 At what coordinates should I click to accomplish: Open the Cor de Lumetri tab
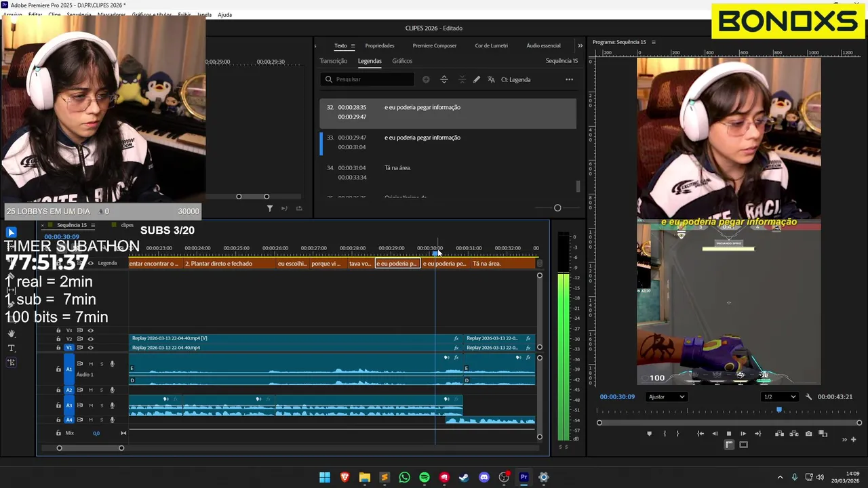pyautogui.click(x=492, y=45)
